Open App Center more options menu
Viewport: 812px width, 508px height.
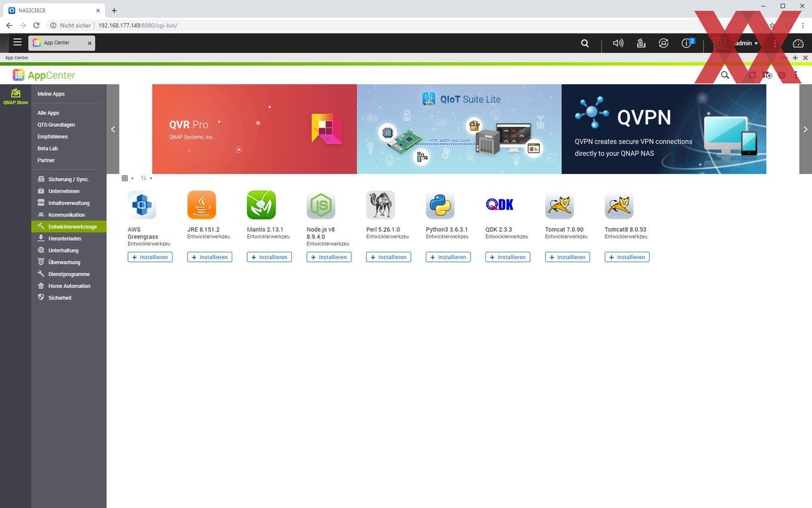click(796, 75)
